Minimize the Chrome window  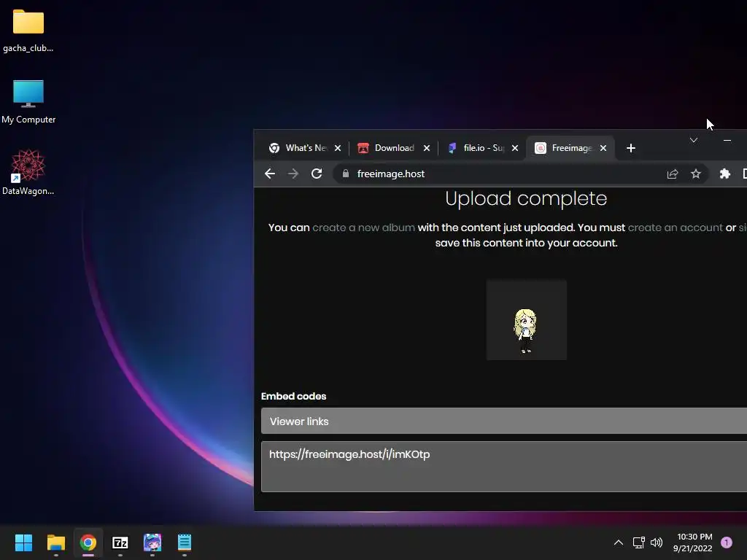pyautogui.click(x=727, y=140)
